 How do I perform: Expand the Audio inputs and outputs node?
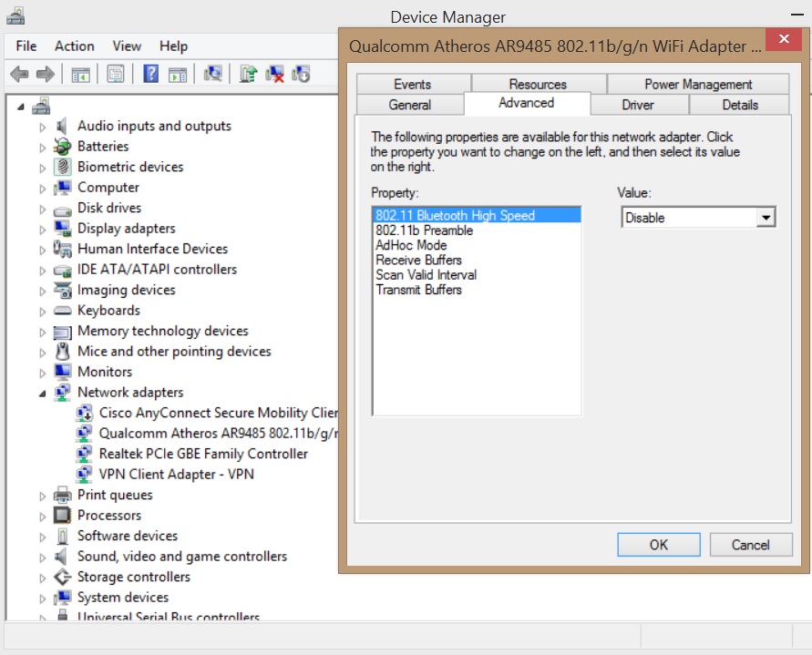43,127
